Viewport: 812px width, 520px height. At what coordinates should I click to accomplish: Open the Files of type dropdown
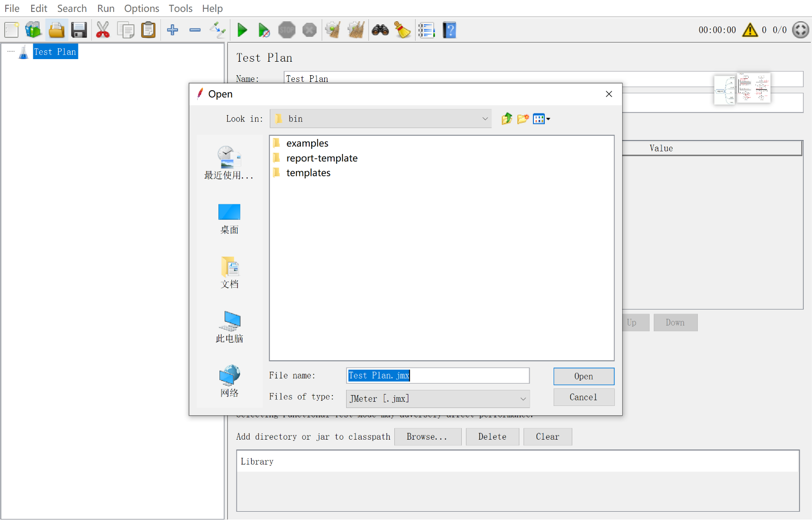tap(523, 399)
